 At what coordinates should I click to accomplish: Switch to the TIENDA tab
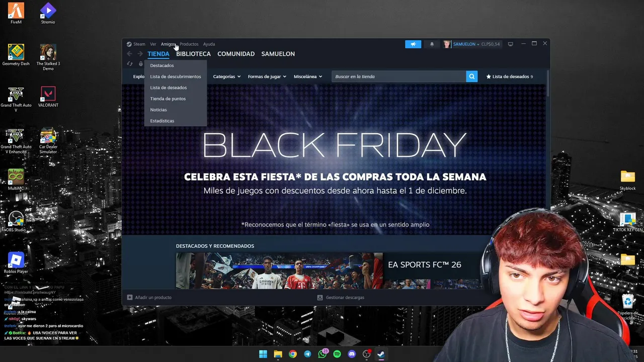click(158, 54)
